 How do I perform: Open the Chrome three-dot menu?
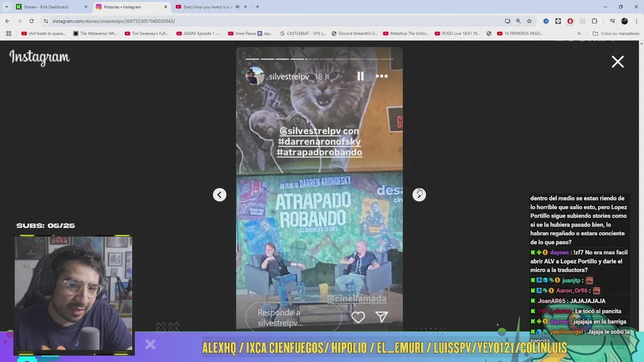tap(636, 21)
